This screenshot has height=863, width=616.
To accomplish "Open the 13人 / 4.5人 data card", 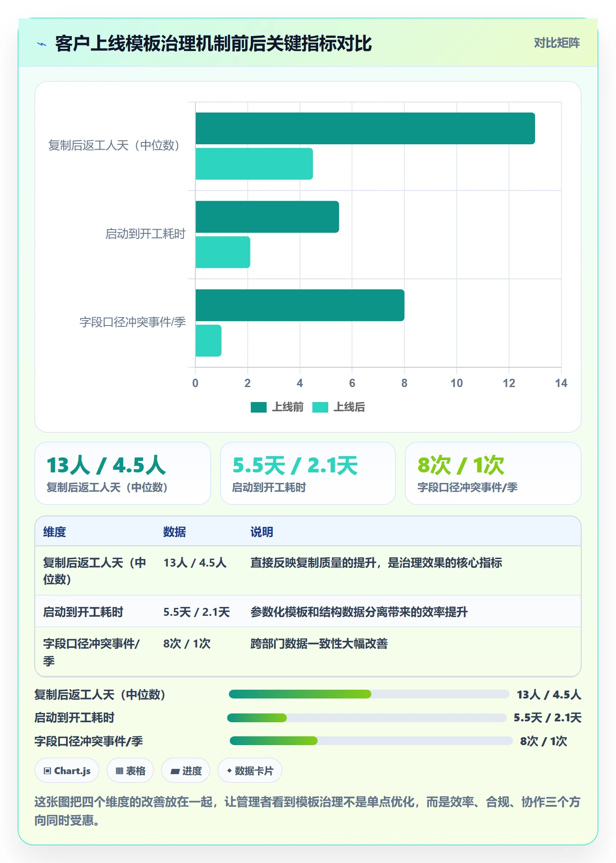I will [123, 473].
